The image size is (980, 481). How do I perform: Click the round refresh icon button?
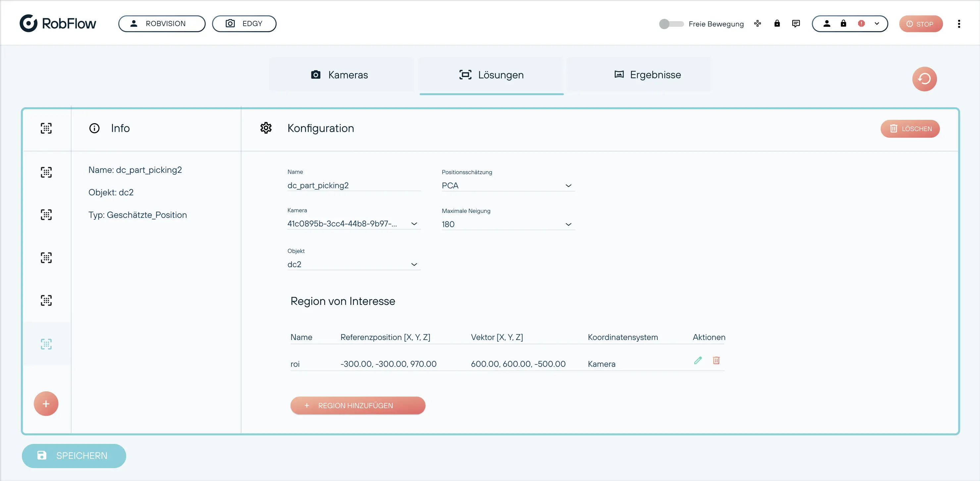pyautogui.click(x=924, y=79)
